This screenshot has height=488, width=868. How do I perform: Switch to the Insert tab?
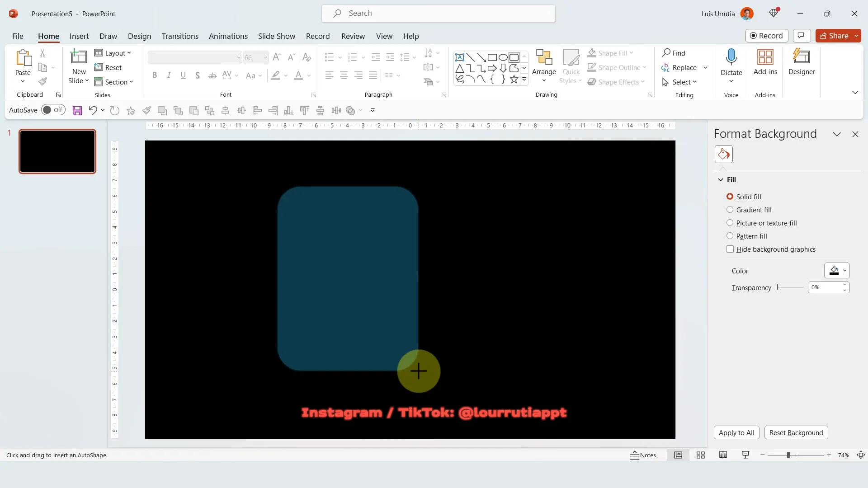point(79,36)
